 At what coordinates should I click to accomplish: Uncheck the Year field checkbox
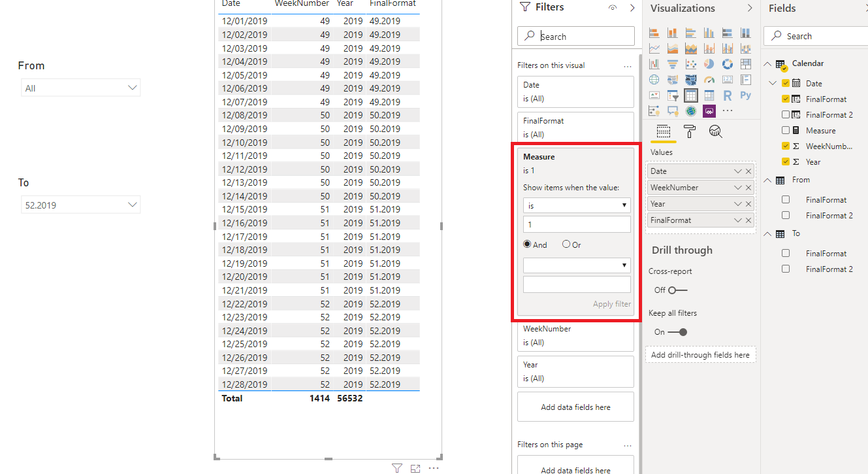point(786,161)
